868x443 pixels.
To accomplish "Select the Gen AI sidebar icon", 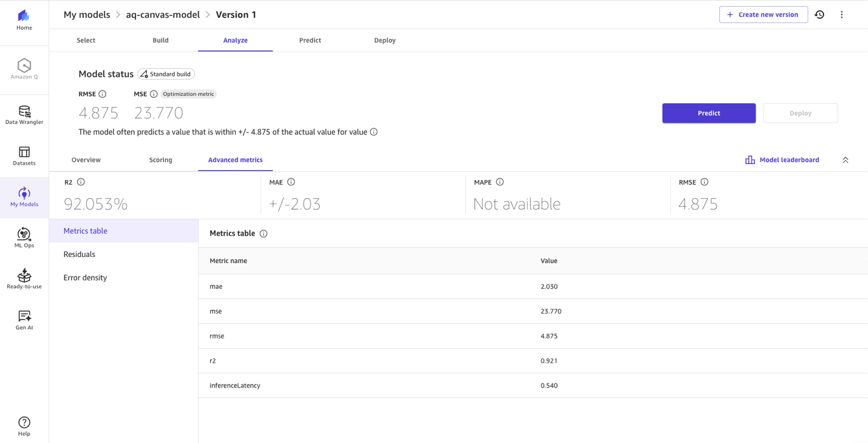I will [24, 318].
